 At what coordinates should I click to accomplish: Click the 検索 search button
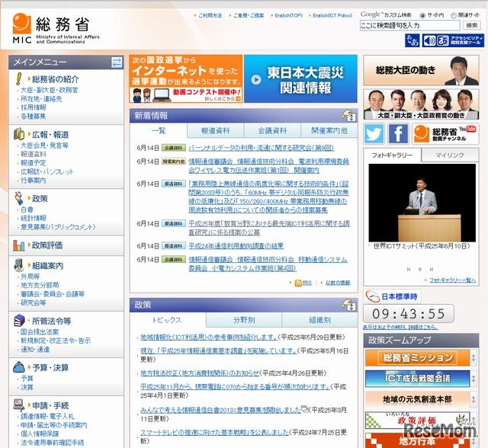tap(472, 25)
